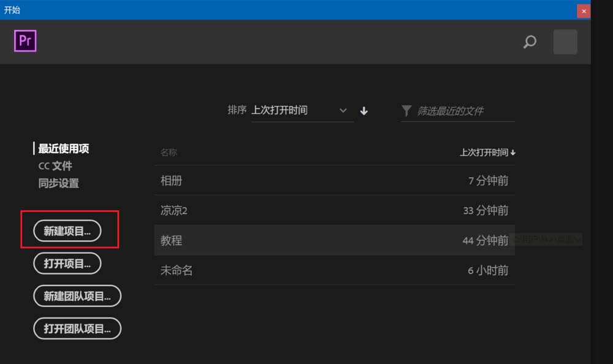Open the 同步设置 section
Screen dimensions: 613x364
click(x=59, y=183)
